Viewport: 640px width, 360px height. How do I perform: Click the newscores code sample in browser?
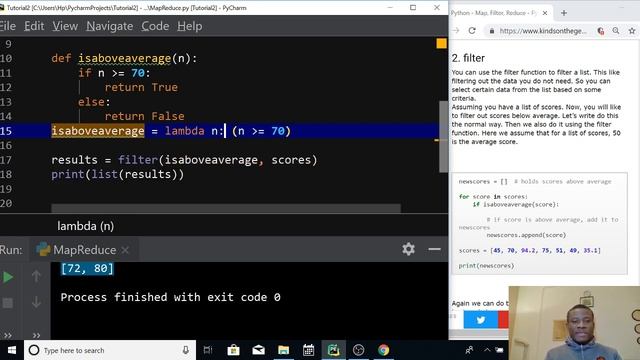click(x=540, y=224)
